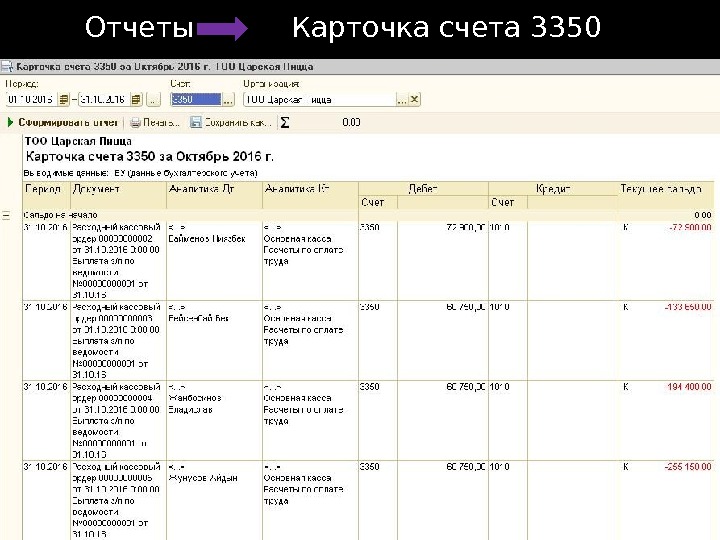Click credit account 1010 in first entry row
Viewport: 720px width, 540px height.
[x=500, y=227]
